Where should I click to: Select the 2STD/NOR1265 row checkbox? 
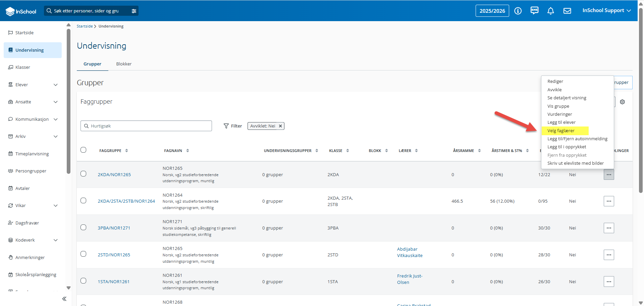point(84,254)
